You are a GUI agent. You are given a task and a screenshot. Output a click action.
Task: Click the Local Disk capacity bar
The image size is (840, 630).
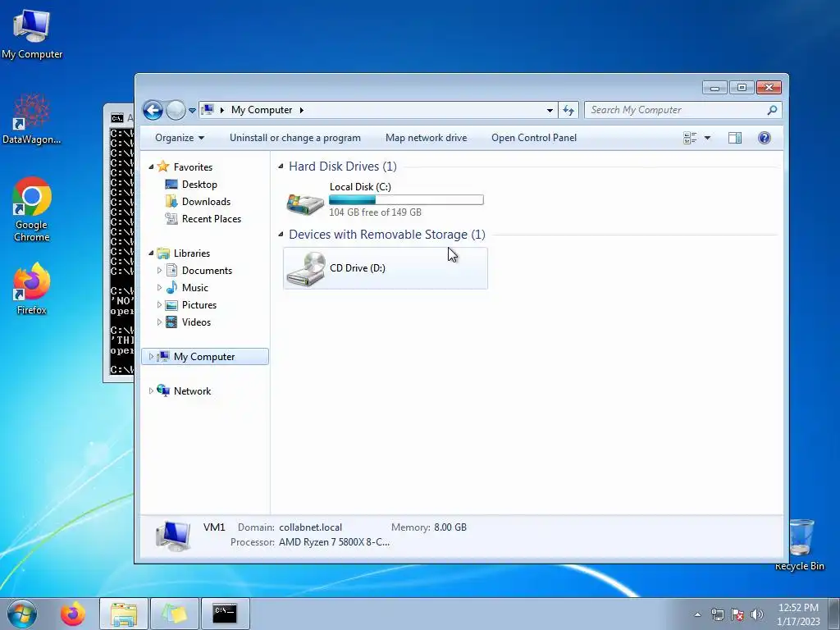[x=406, y=200]
